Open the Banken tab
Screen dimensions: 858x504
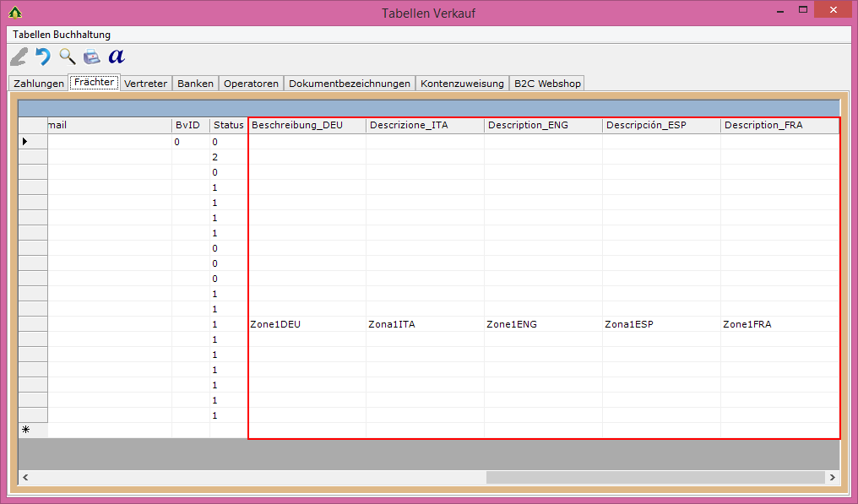195,84
